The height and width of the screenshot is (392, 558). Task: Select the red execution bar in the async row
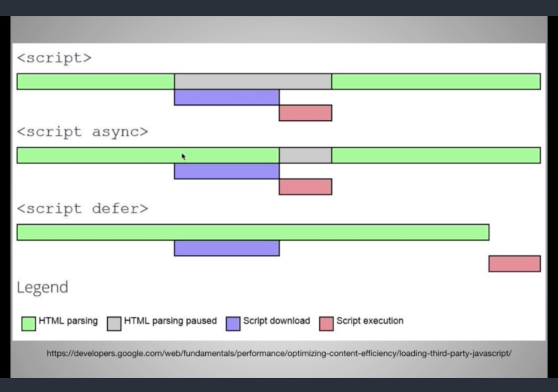[305, 187]
